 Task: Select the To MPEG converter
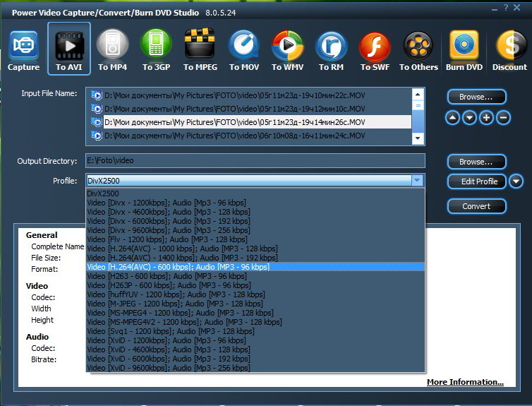(x=200, y=50)
